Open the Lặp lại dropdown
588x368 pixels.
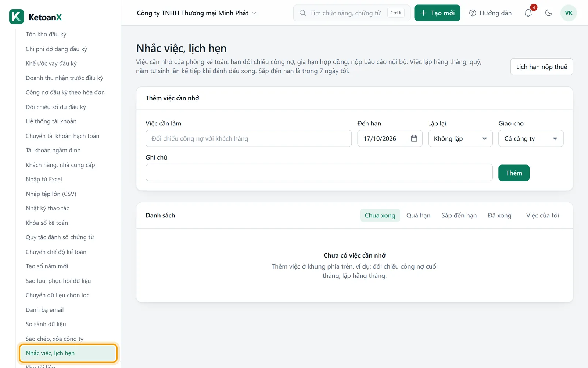[460, 139]
